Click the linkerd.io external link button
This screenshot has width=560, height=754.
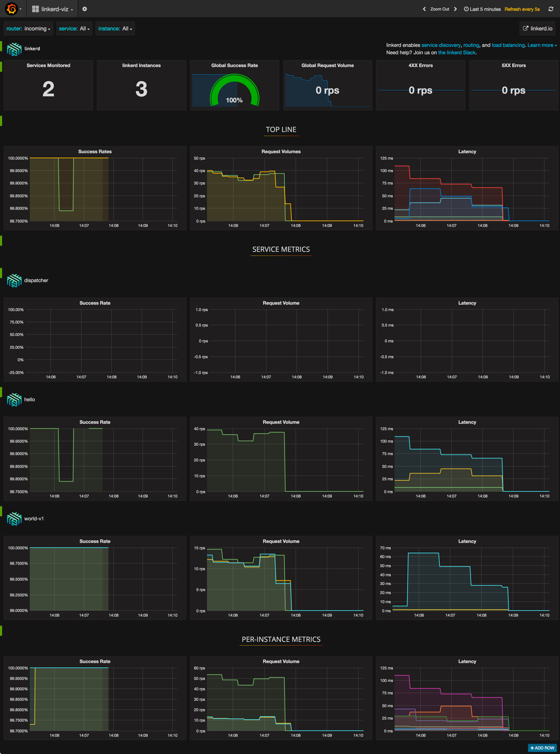[537, 29]
